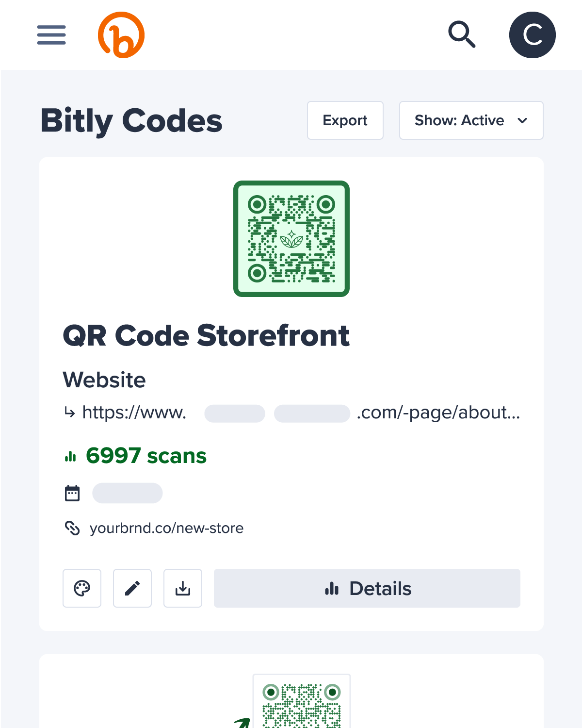This screenshot has height=728, width=582.
Task: Open the Show: Active filter dropdown
Action: [470, 120]
